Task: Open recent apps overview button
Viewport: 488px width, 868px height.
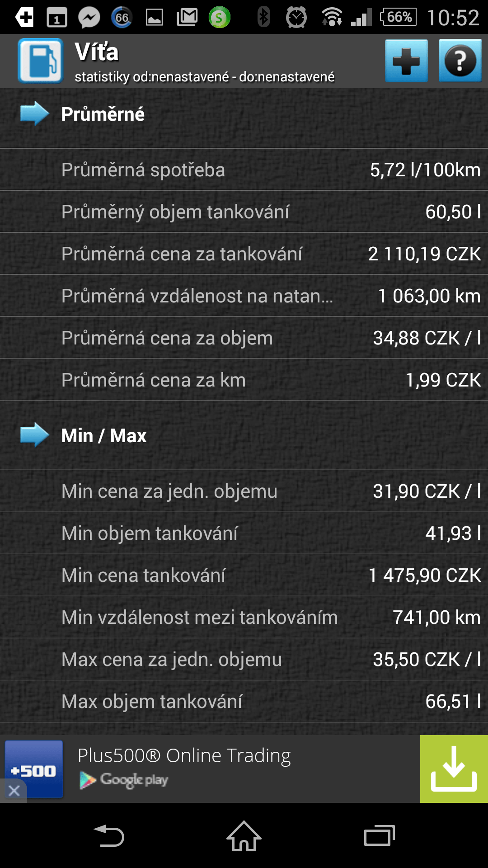Action: click(380, 836)
